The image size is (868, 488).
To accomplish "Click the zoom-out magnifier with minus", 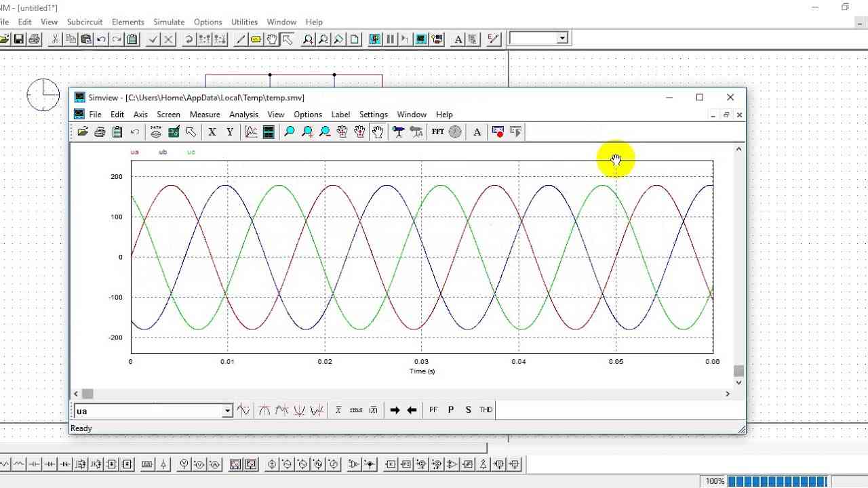I will [x=325, y=132].
